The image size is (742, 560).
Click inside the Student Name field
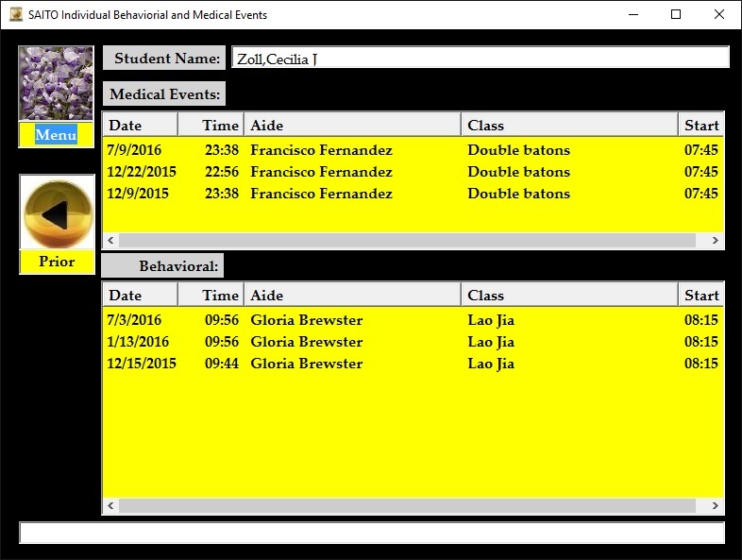click(480, 59)
